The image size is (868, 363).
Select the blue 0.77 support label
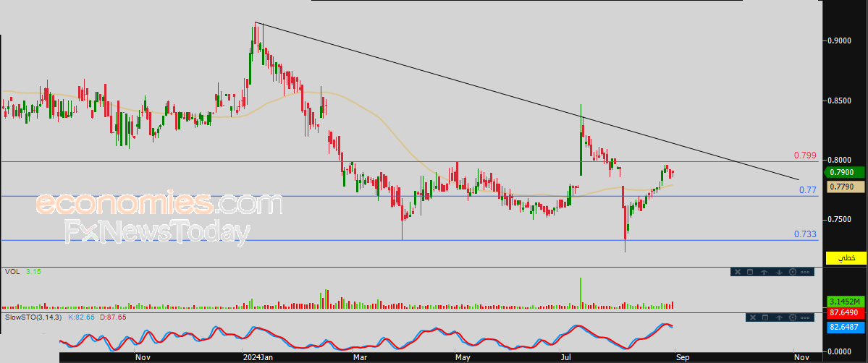coord(809,189)
